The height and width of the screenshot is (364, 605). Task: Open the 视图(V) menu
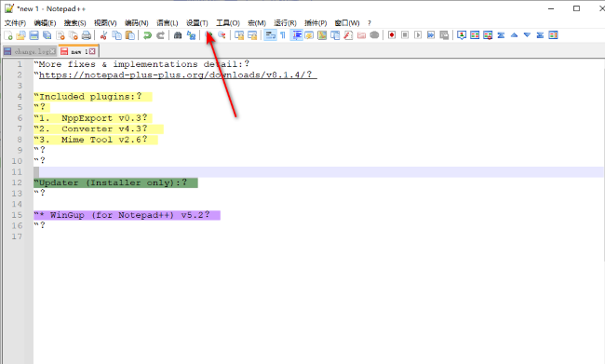point(105,23)
